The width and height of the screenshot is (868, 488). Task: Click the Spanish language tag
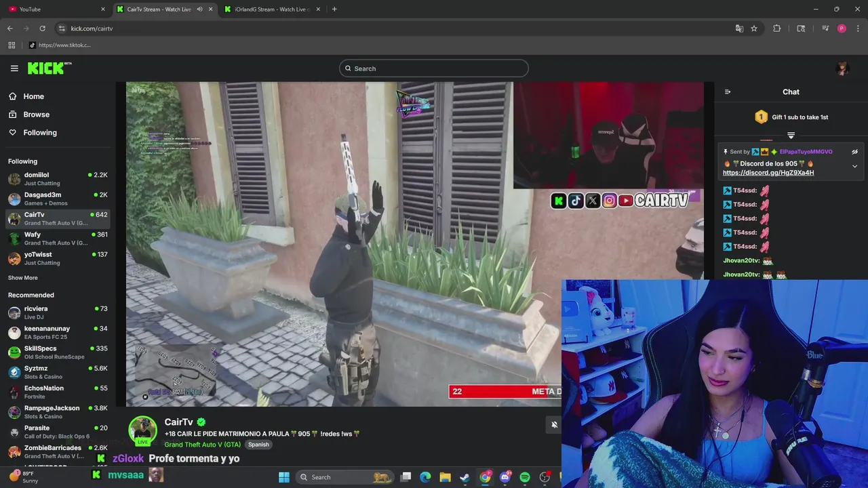[x=258, y=445]
